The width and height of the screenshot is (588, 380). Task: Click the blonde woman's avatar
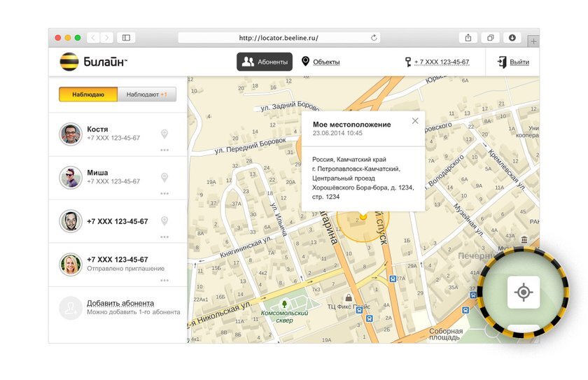click(x=71, y=265)
